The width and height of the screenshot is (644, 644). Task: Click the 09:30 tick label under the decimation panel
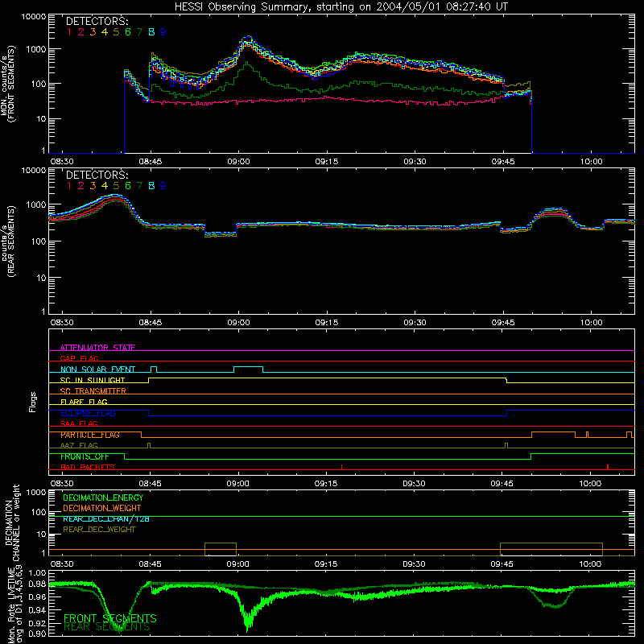click(414, 564)
